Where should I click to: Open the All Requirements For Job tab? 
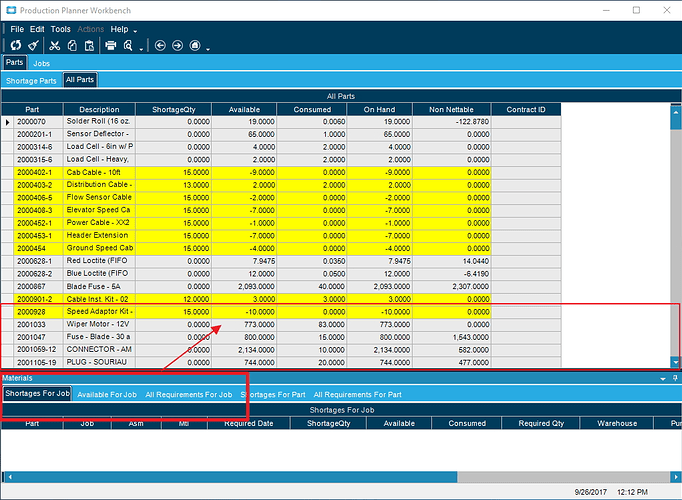tap(189, 395)
